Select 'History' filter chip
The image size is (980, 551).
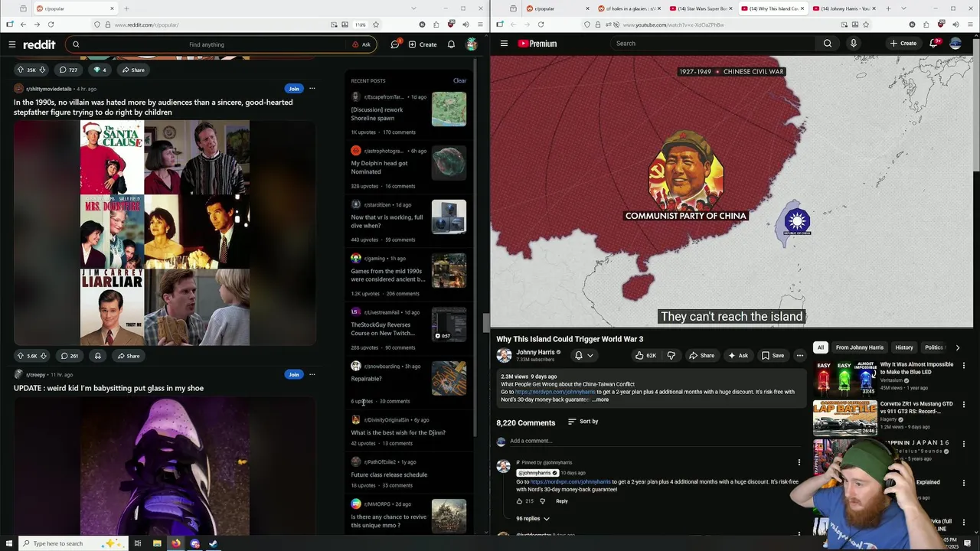coord(904,347)
